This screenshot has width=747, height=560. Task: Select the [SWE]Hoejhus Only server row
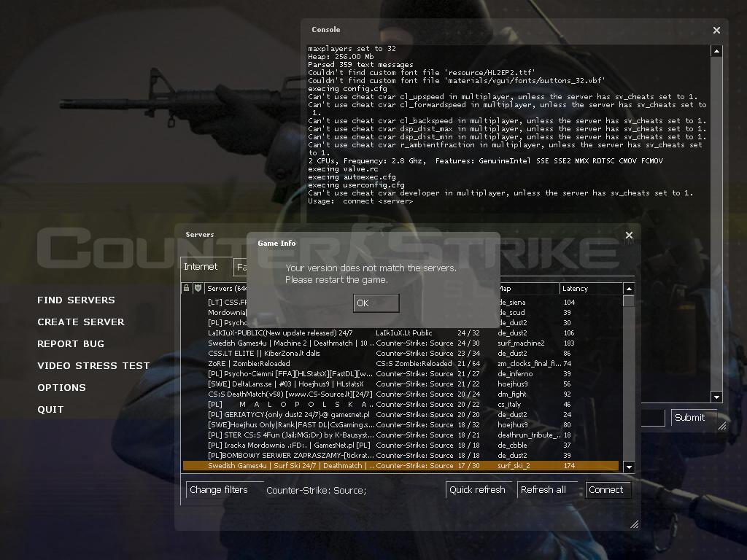400,425
